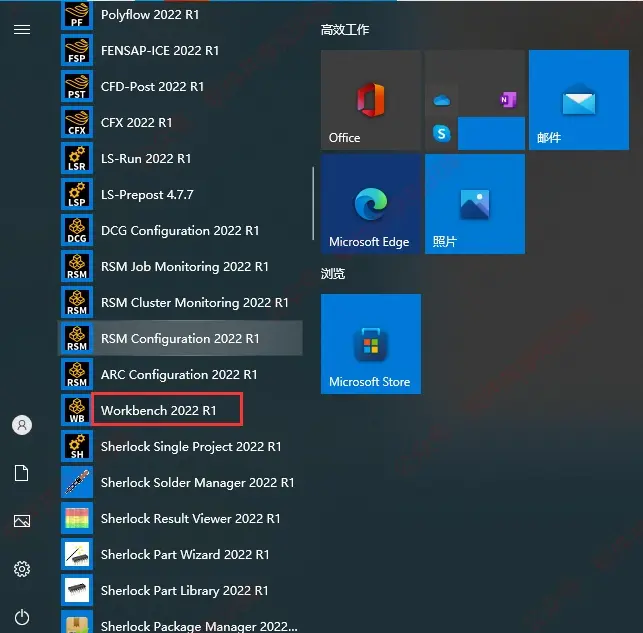The image size is (643, 633).
Task: Click the Sherlock Package Manager icon
Action: (77, 622)
